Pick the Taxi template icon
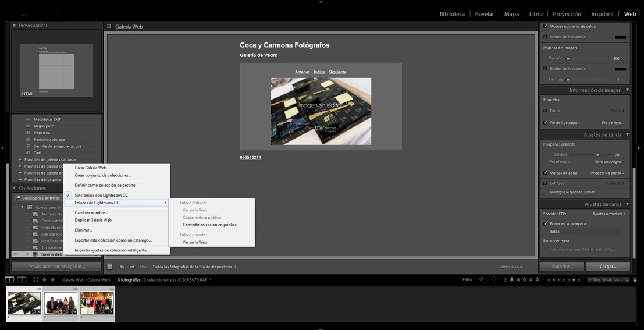This screenshot has width=644, height=330. (x=28, y=153)
